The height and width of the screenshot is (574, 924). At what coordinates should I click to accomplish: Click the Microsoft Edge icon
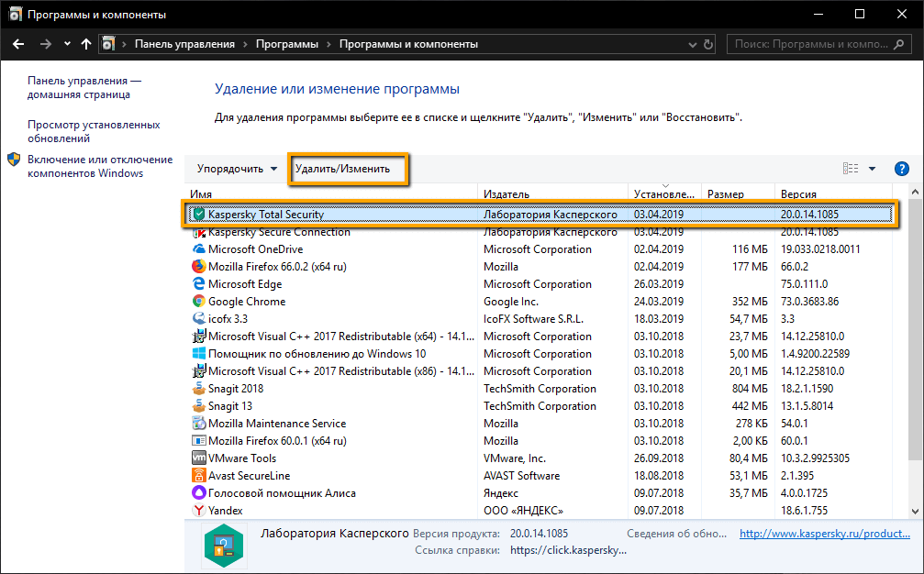197,283
